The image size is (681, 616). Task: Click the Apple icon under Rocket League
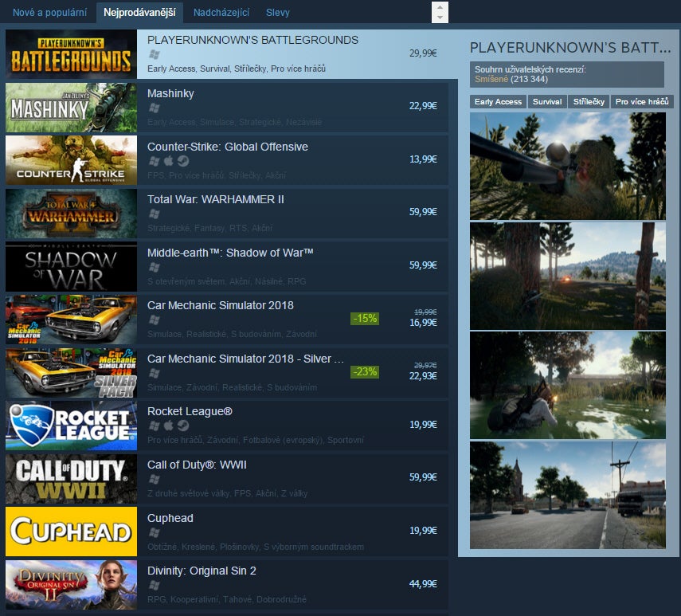point(169,426)
